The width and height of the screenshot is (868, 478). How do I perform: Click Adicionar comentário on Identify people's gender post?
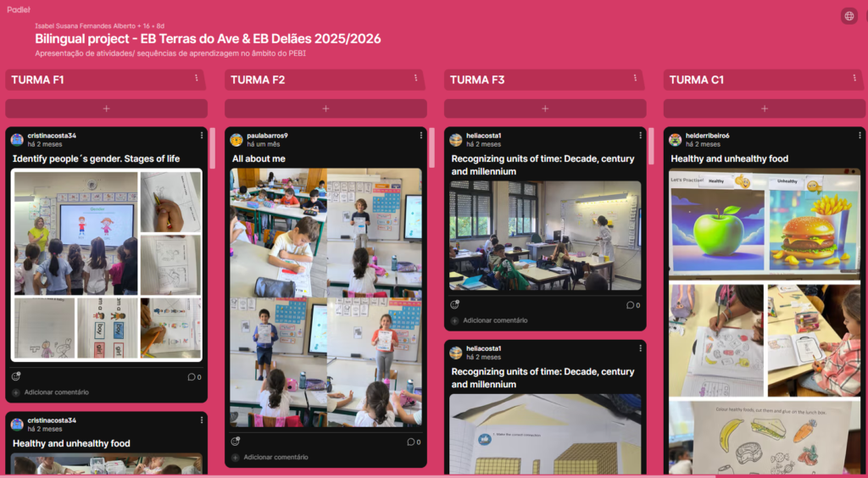click(x=56, y=392)
